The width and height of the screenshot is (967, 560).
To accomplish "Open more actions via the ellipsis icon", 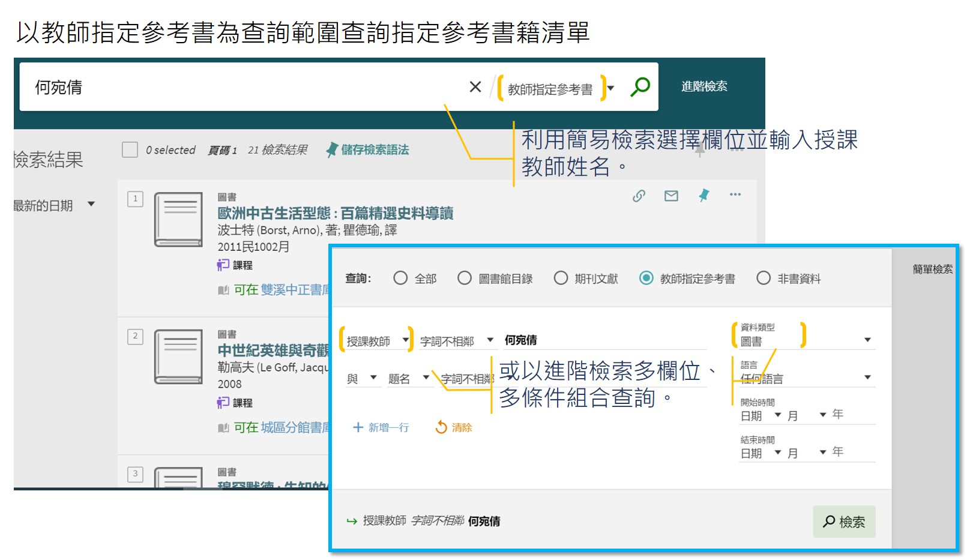I will 735,195.
